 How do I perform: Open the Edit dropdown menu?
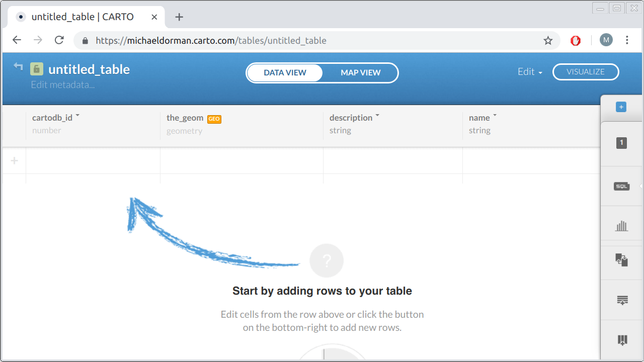530,72
